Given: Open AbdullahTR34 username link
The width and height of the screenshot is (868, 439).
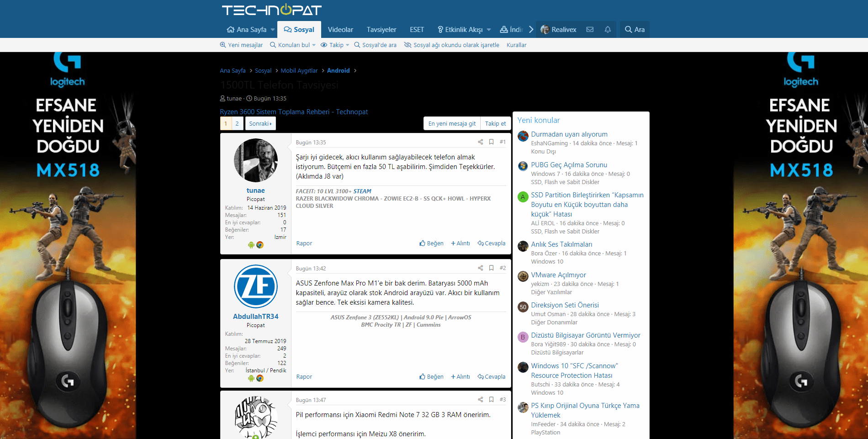Looking at the screenshot, I should tap(256, 317).
